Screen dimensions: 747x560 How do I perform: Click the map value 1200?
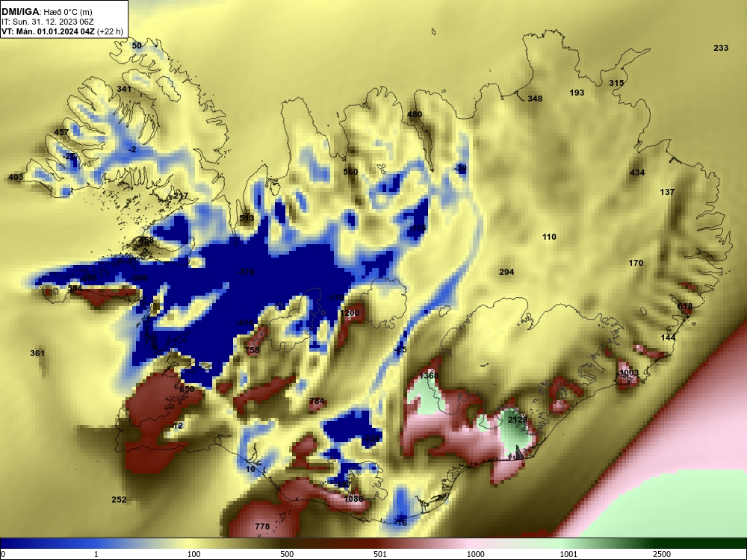(350, 313)
